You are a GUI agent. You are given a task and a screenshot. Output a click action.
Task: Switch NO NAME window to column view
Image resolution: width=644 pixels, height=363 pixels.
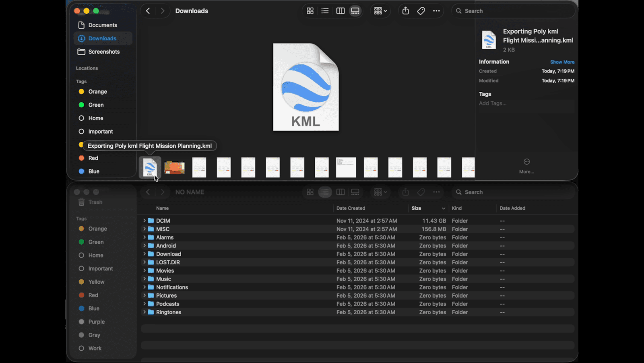(x=340, y=192)
